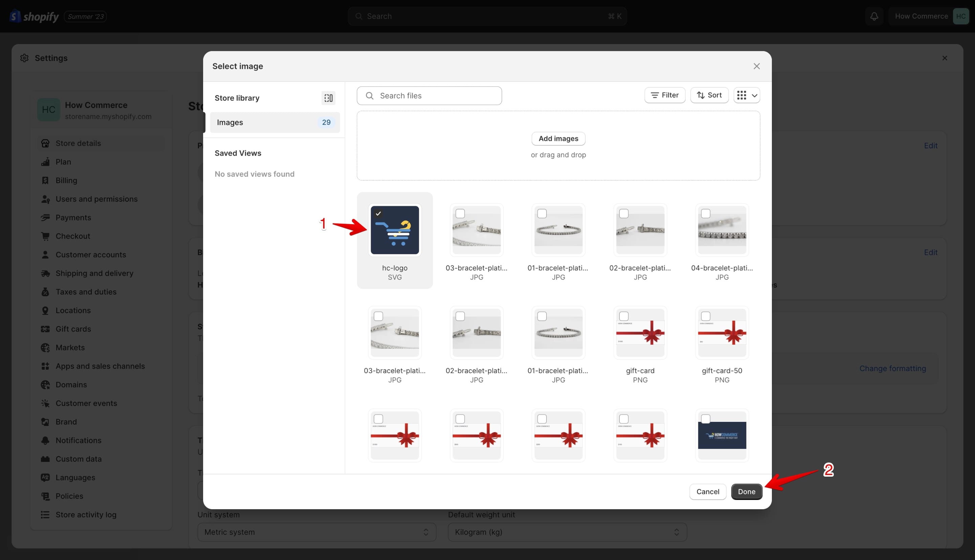This screenshot has height=560, width=975.
Task: Check the How Commerce banner image checkbox
Action: pos(706,419)
